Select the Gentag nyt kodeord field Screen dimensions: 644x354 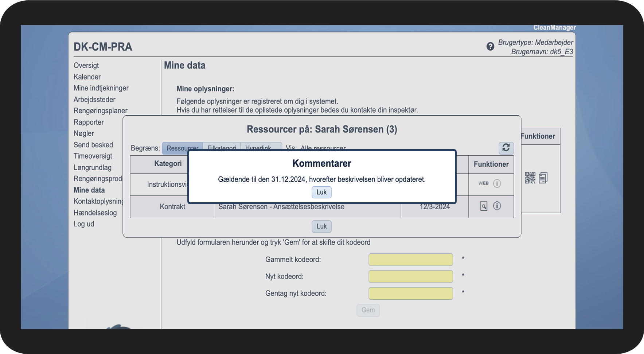pyautogui.click(x=410, y=293)
